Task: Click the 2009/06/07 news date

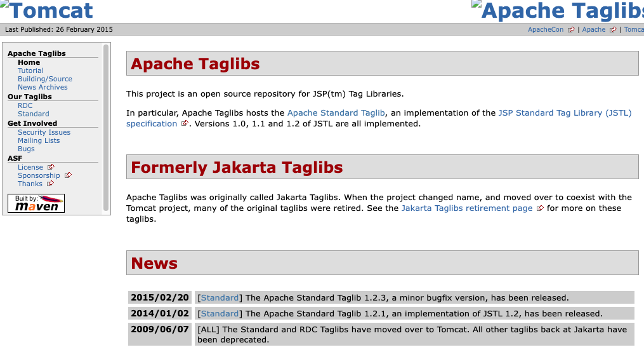Action: [x=160, y=329]
